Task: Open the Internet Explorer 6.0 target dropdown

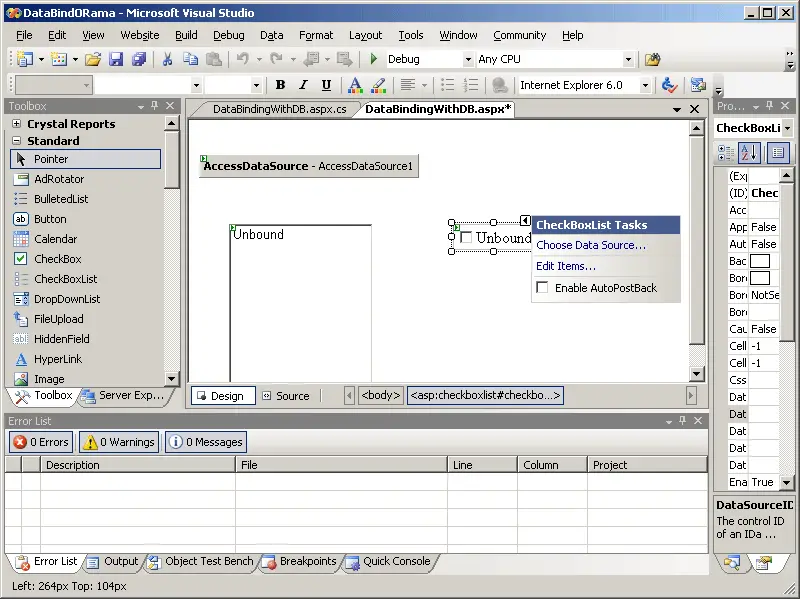Action: 645,85
